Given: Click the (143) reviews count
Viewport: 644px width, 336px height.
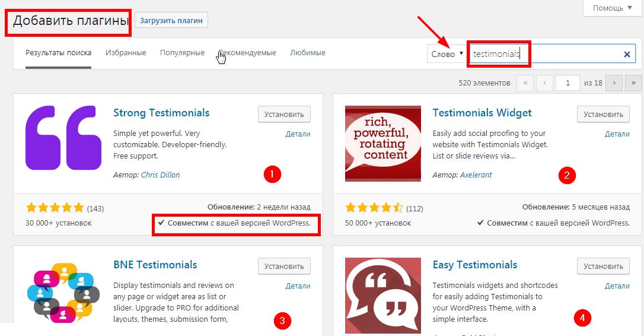Looking at the screenshot, I should (x=95, y=208).
